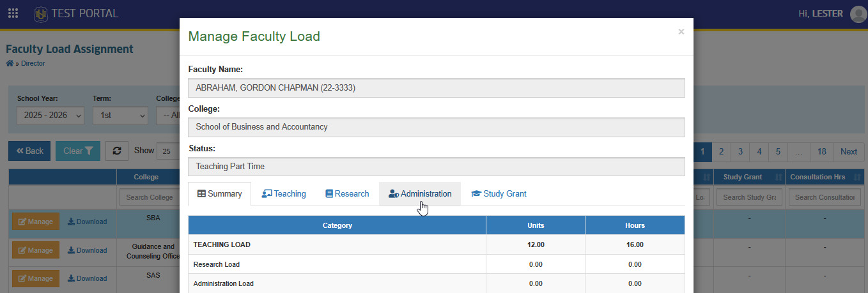Click the home icon in breadcrumb
This screenshot has height=293, width=868.
(x=10, y=63)
